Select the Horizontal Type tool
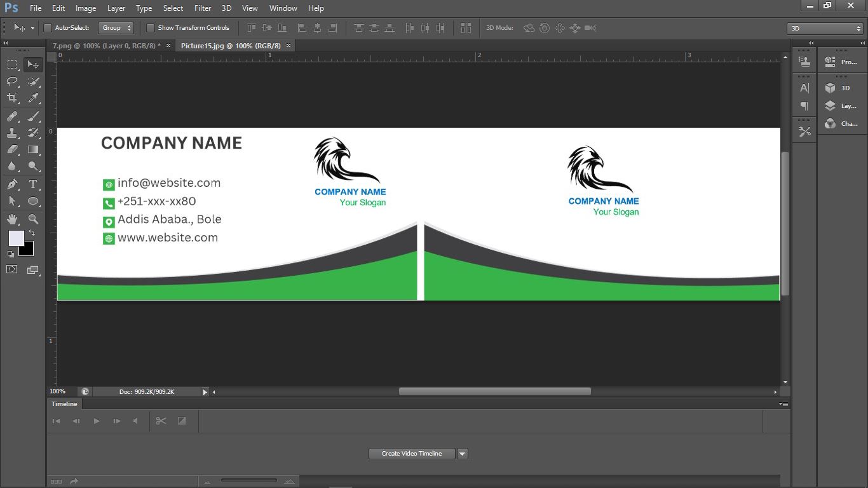 coord(33,184)
